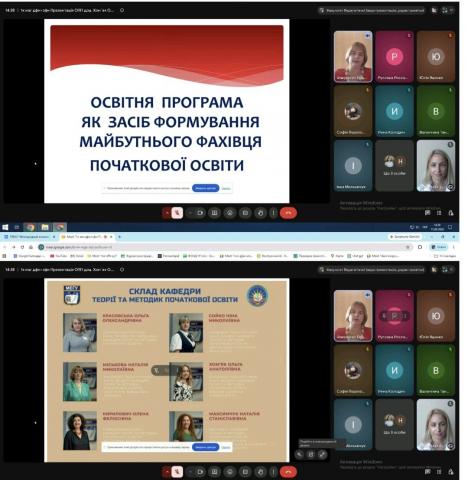
Task: Open microphone settings arrow in the lower Meet window
Action: coord(167,472)
